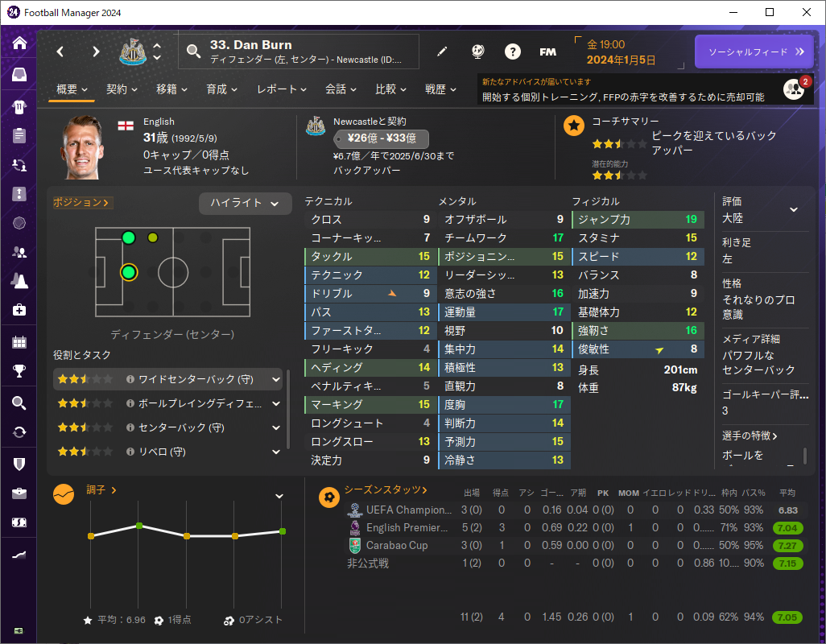Open the Home icon in sidebar
This screenshot has height=644, width=826.
click(19, 43)
